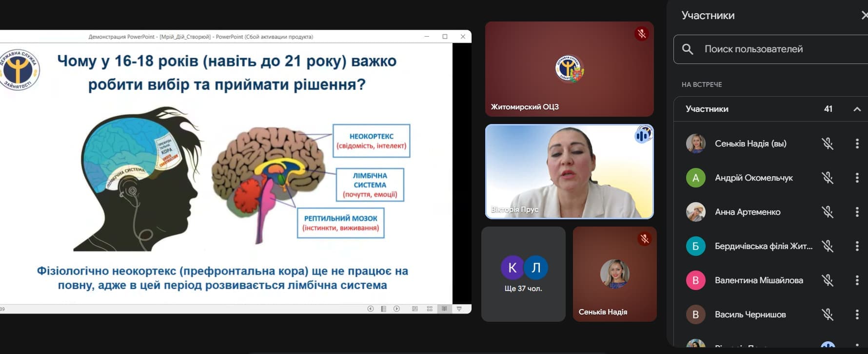Screen dimensions: 868x354
Task: Click muted mic badge on Житомирский ОЦЗ tile
Action: coord(642,34)
